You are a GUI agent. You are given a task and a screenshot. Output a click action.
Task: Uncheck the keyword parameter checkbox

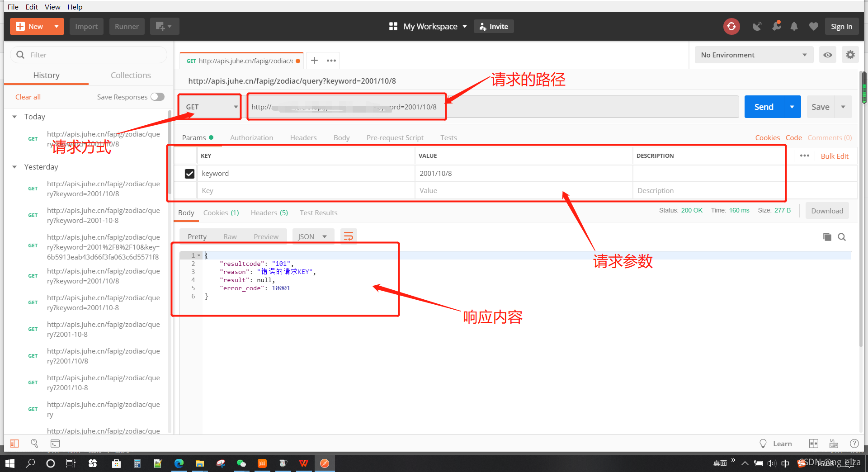click(x=189, y=174)
